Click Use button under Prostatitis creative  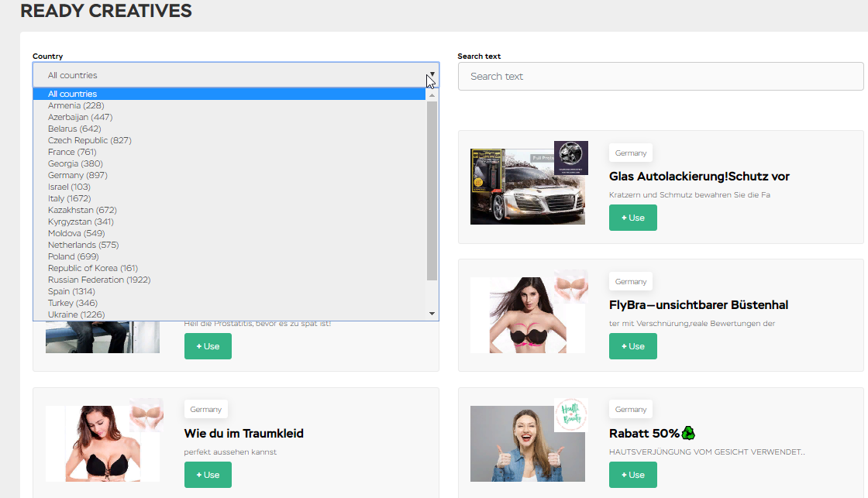point(208,346)
